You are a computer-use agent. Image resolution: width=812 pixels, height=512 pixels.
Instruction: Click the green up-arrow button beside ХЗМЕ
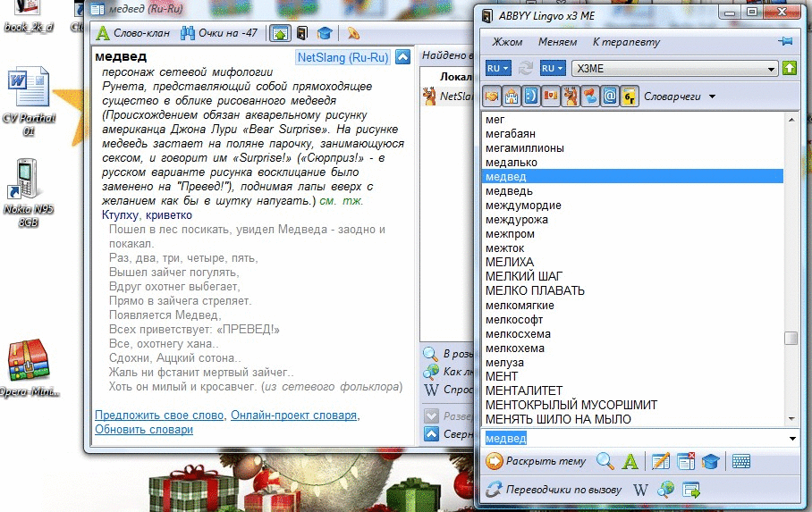(x=790, y=68)
